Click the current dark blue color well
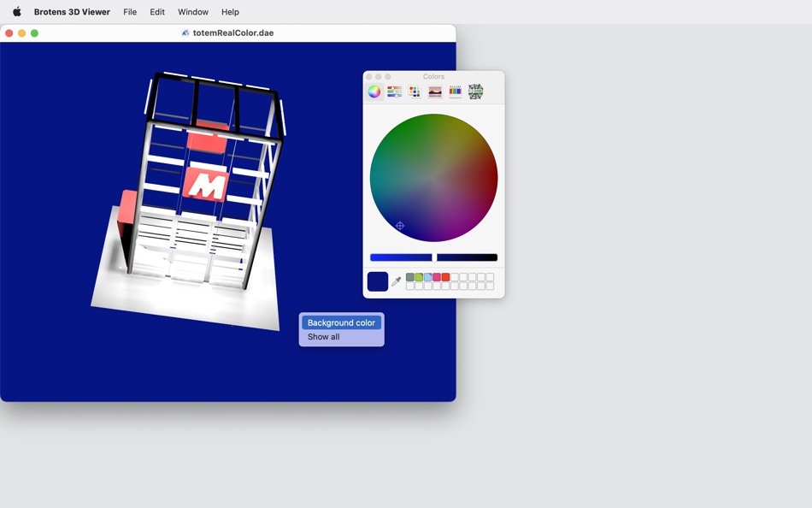 pos(378,281)
